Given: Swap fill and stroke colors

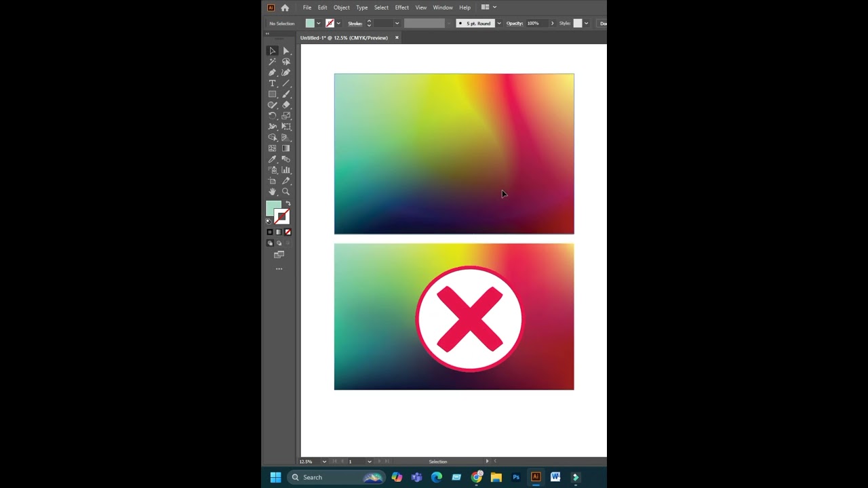Looking at the screenshot, I should [x=288, y=203].
